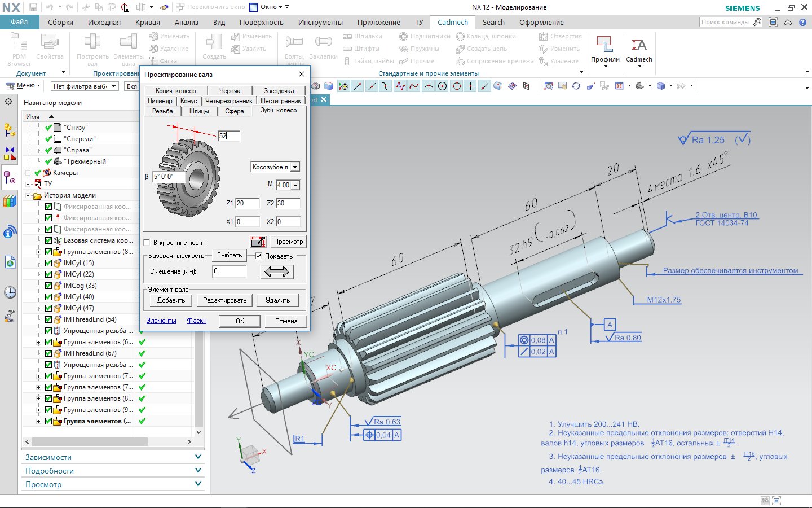
Task: Click the Cadmech text-height icon in the ribbon
Action: pyautogui.click(x=639, y=45)
